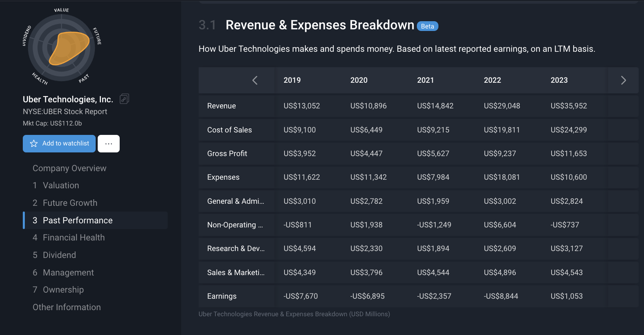Select the 2019 column header

pyautogui.click(x=292, y=80)
